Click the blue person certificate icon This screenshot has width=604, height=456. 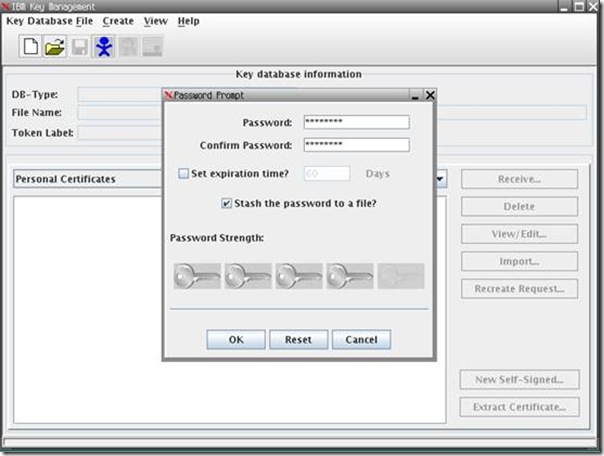[104, 47]
